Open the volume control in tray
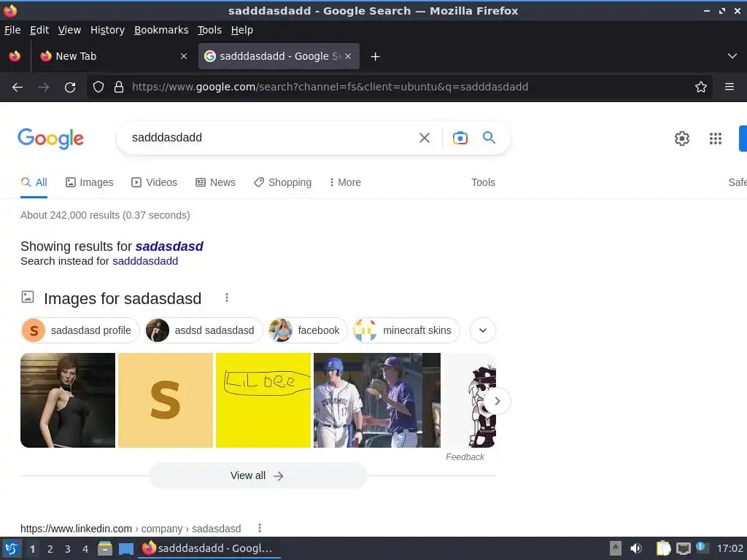The height and width of the screenshot is (560, 747). (636, 548)
